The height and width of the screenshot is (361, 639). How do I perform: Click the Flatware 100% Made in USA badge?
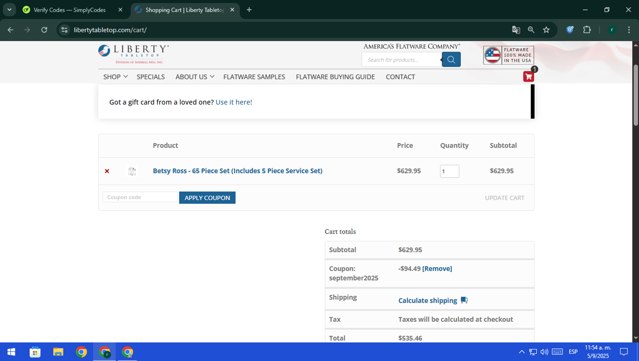point(508,55)
